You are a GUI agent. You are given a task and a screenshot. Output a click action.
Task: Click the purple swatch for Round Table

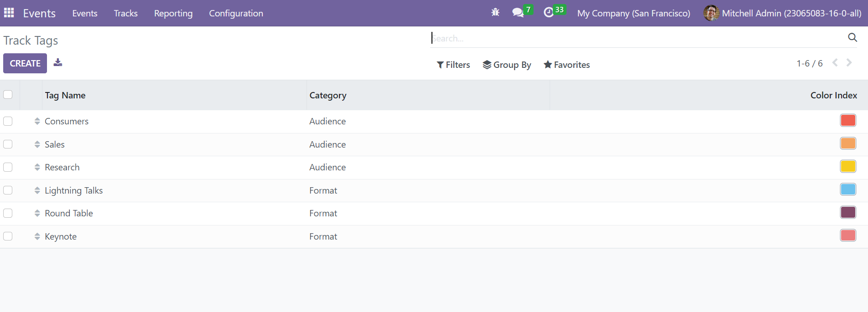coord(848,212)
